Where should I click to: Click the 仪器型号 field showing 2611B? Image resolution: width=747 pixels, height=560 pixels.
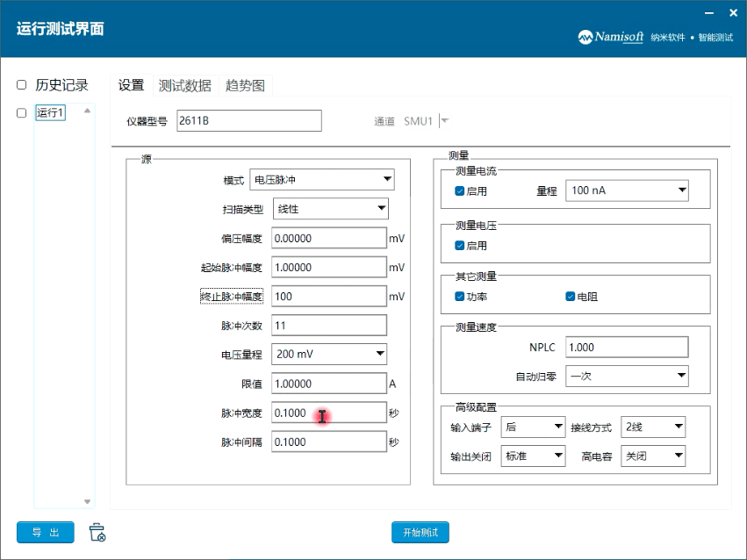[x=249, y=121]
